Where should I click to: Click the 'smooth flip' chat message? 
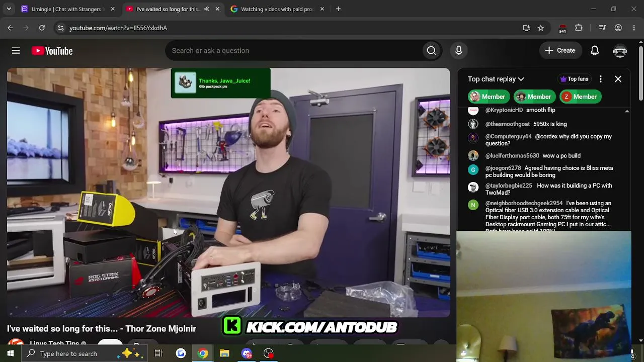click(541, 110)
